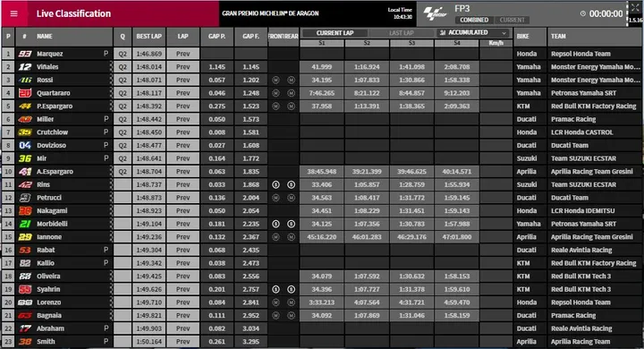Click Rossi front tyre icon

pos(276,81)
